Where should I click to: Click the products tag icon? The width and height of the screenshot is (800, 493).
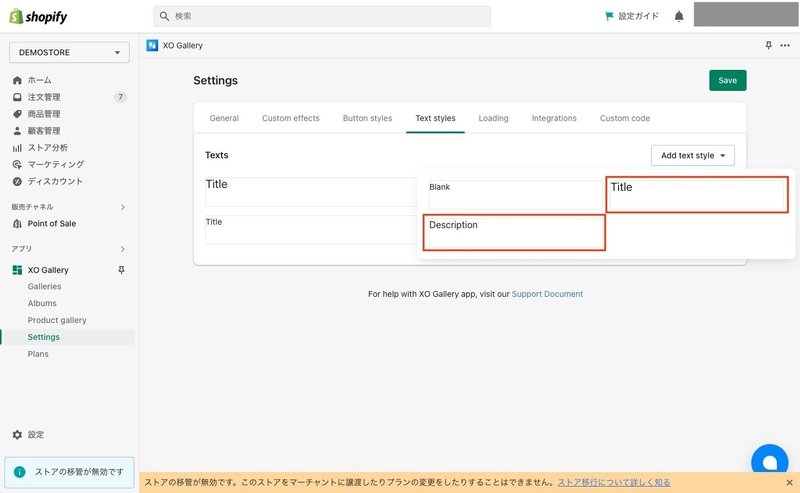coord(17,114)
